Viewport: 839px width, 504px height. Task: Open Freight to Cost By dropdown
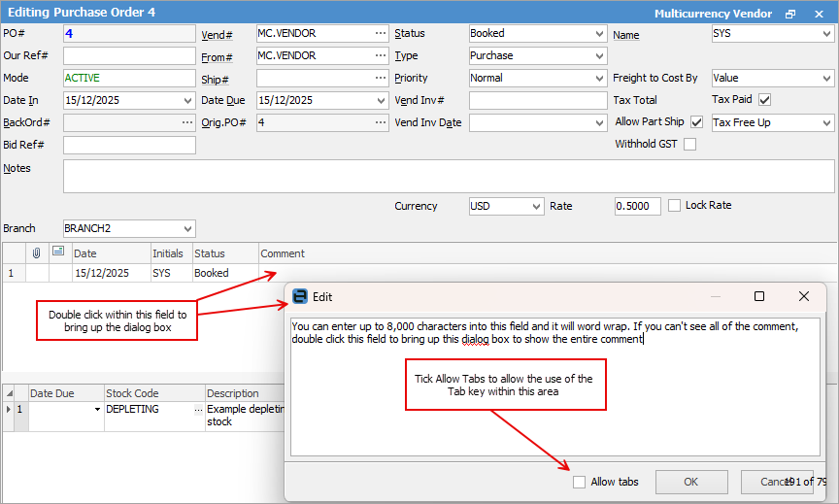[826, 79]
